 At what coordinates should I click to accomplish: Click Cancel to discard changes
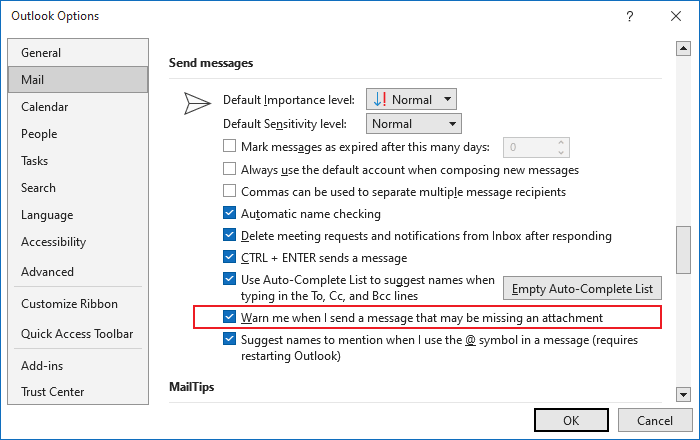click(x=654, y=420)
